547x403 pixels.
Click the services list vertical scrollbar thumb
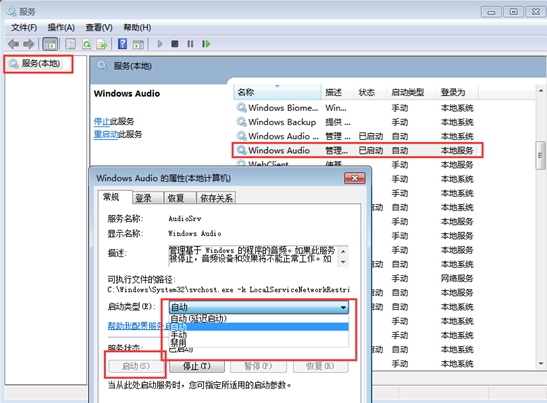click(x=540, y=155)
